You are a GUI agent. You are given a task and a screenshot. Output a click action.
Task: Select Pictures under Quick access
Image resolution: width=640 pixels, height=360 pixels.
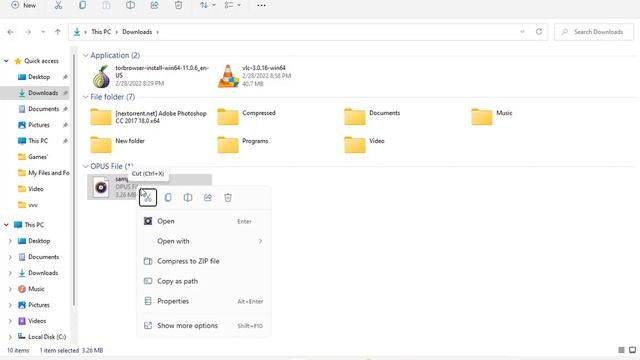pyautogui.click(x=39, y=125)
